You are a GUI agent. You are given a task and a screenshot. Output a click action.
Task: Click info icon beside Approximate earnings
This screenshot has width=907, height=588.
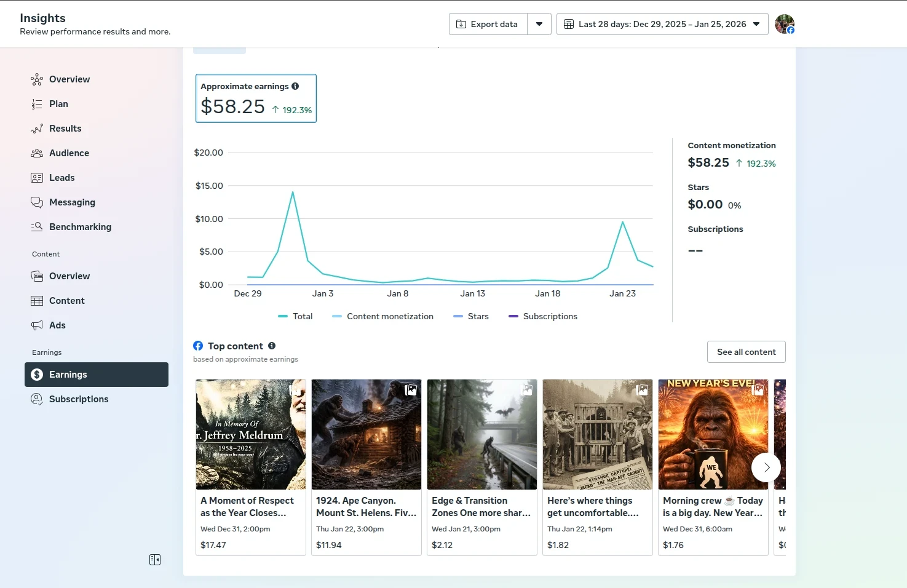pos(295,86)
